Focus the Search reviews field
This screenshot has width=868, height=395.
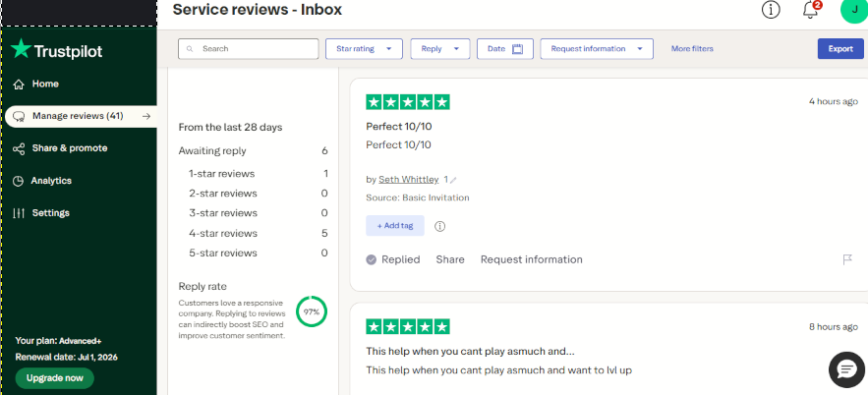(248, 49)
